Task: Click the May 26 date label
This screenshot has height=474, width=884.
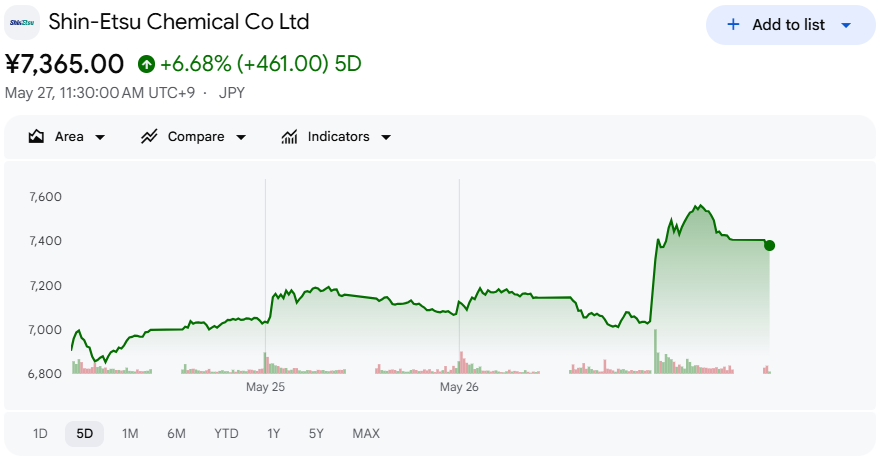Action: 459,387
